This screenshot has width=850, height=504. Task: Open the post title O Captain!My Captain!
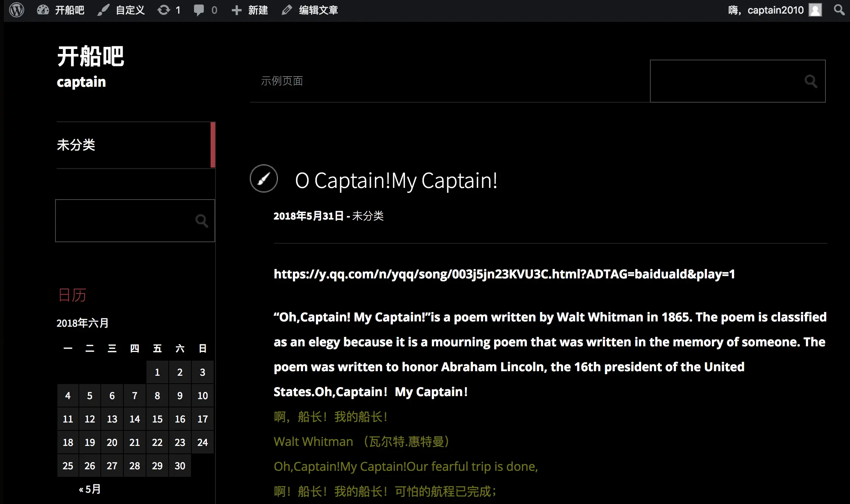click(396, 180)
